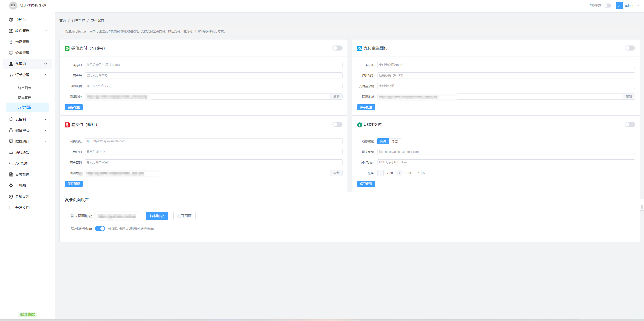Click the green WeChat Pay logo icon
Screen dimensions: 644x321
click(x=67, y=48)
